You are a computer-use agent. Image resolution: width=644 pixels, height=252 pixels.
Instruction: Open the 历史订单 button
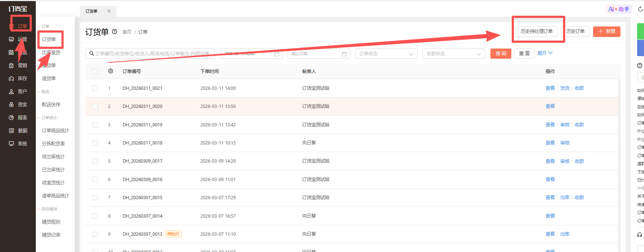(x=575, y=31)
